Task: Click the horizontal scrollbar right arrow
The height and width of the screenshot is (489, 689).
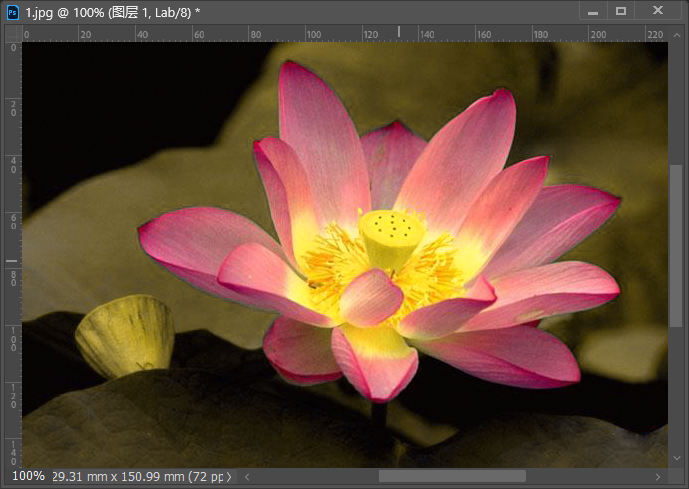Action: coord(657,477)
